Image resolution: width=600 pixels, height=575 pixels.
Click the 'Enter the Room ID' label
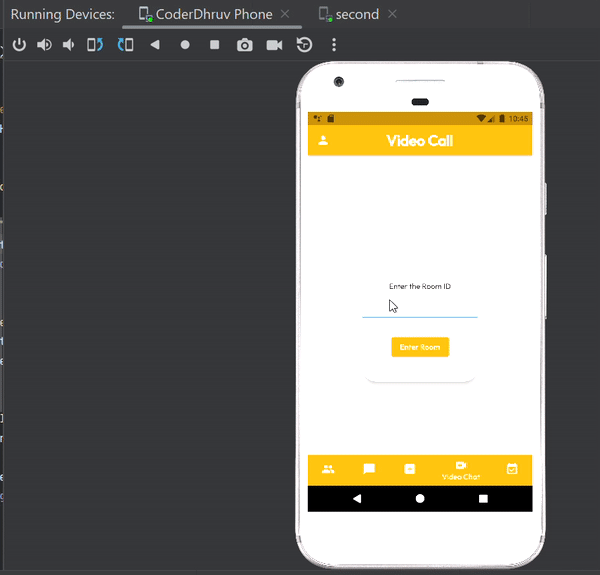(420, 286)
